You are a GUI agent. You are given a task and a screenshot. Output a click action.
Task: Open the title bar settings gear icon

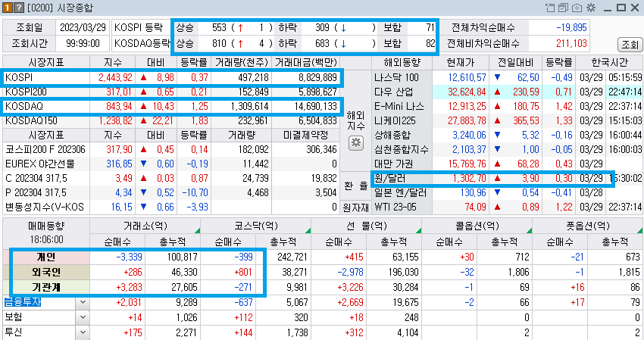(591, 8)
